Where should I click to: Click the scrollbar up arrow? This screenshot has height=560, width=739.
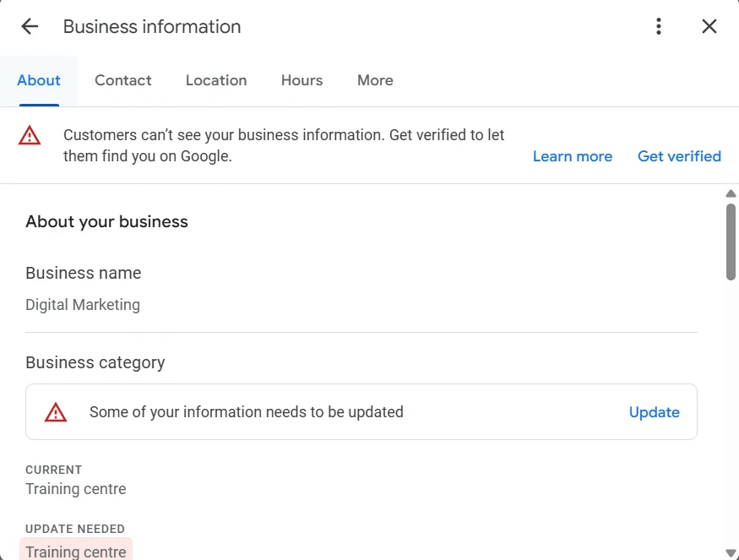pyautogui.click(x=731, y=193)
